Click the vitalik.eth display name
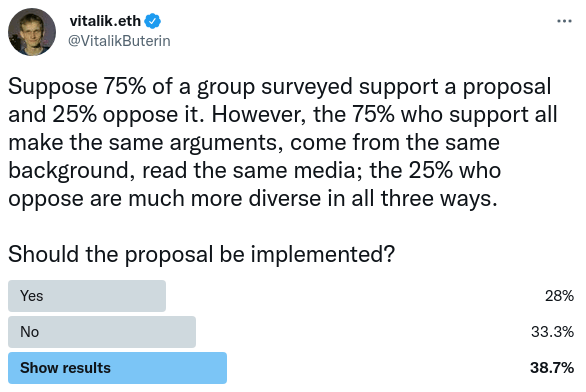Screen dimensions: 586x392 coord(105,21)
